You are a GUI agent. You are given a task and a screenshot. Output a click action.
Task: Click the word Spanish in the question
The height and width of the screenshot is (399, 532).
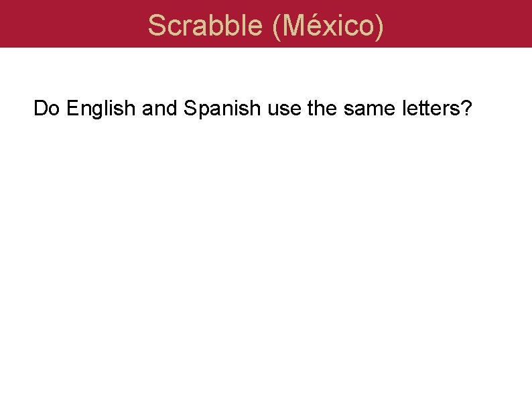222,109
